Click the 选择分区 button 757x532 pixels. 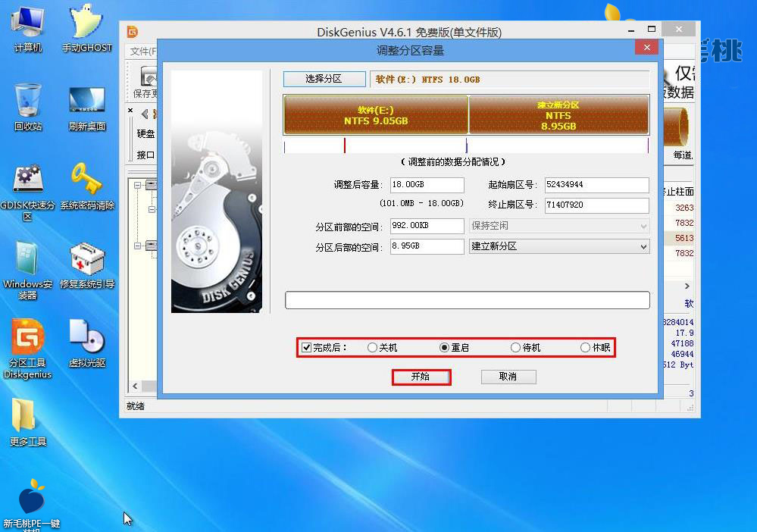point(324,79)
